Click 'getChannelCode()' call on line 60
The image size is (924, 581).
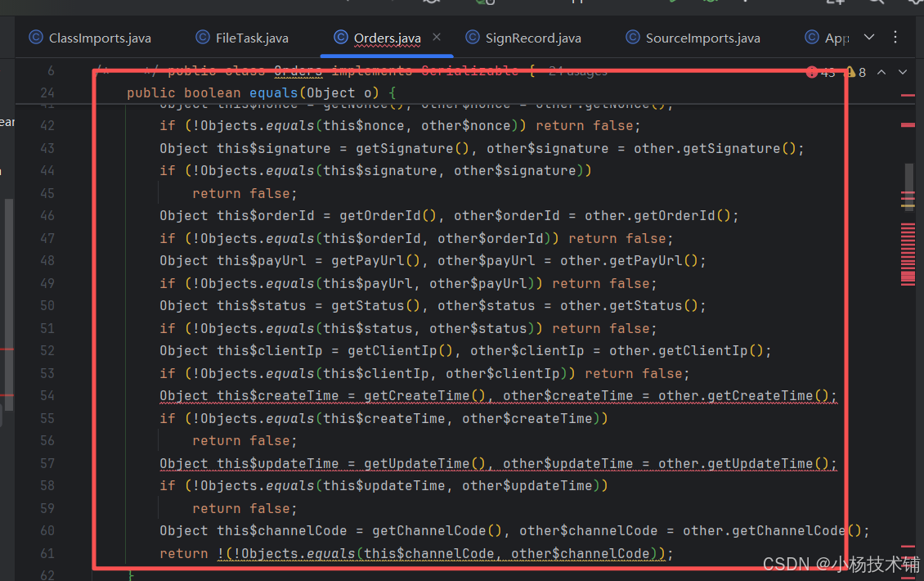pyautogui.click(x=437, y=531)
